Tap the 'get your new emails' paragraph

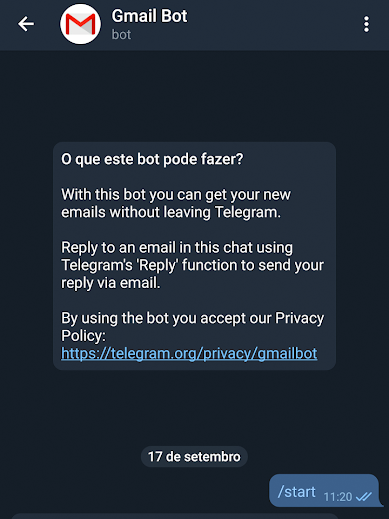[x=176, y=203]
